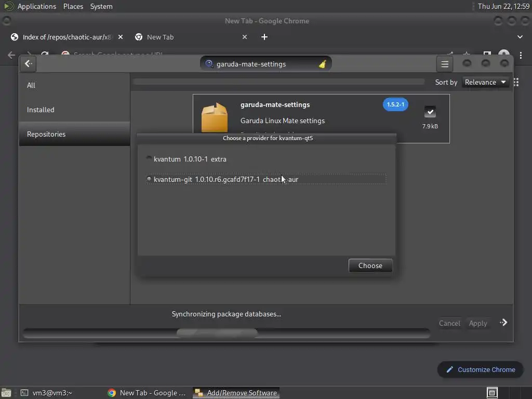Select the Installed category in the sidebar

click(x=75, y=110)
